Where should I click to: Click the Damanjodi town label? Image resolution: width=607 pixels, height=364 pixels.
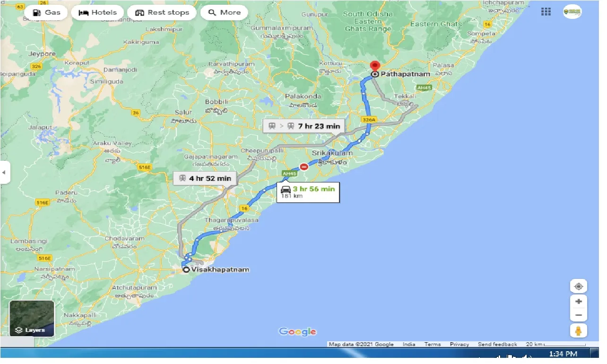click(120, 69)
